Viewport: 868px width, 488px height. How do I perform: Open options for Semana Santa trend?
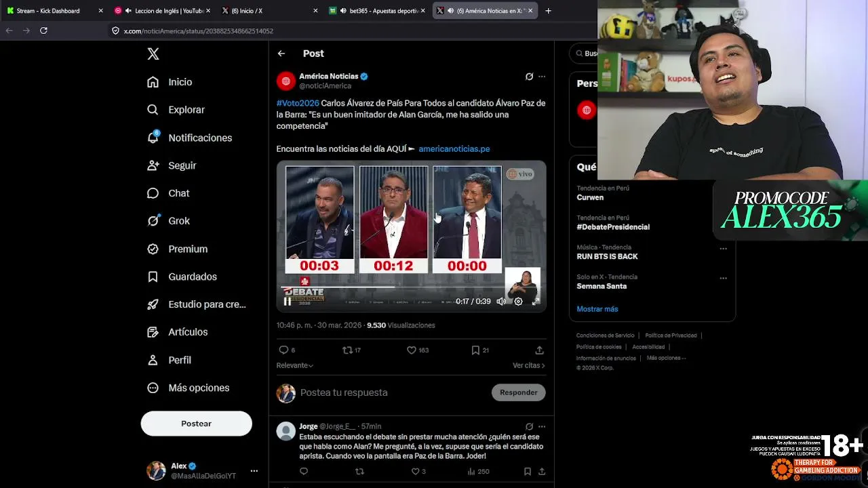coord(723,278)
